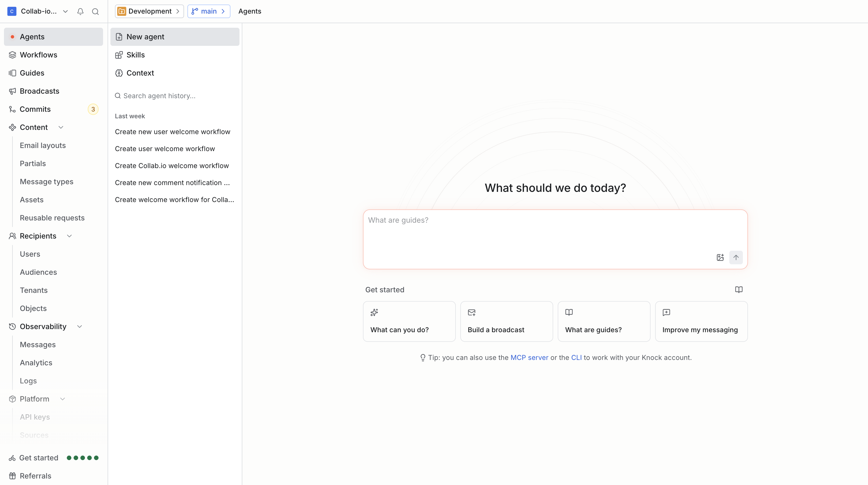Open the Context section

140,73
